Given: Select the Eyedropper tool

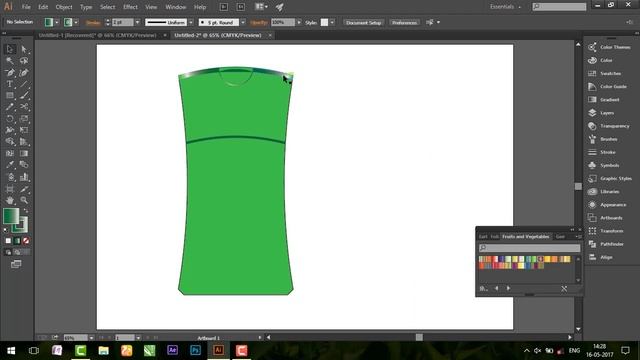Looking at the screenshot, I should point(10,165).
